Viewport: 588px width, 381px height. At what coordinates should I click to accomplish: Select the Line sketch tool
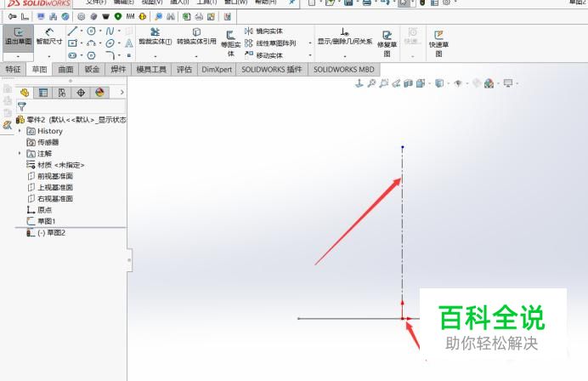click(x=72, y=31)
